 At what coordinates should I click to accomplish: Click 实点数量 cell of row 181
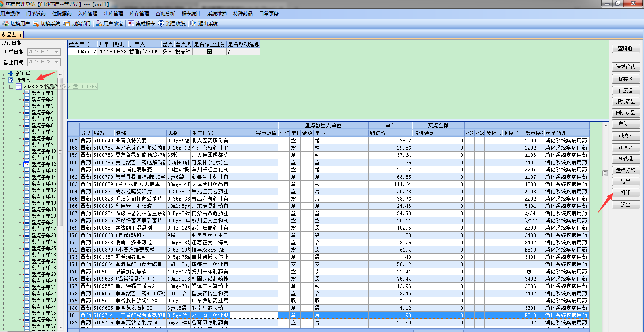point(253,315)
